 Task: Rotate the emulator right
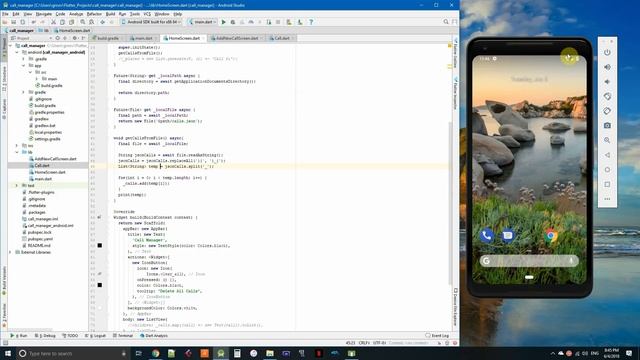click(607, 111)
